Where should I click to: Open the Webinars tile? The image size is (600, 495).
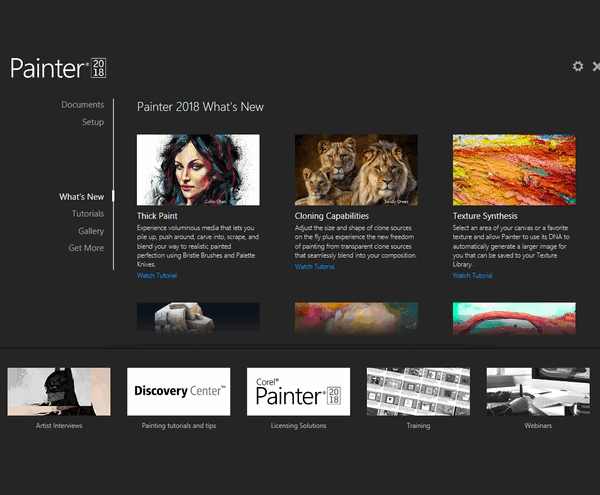pos(538,392)
